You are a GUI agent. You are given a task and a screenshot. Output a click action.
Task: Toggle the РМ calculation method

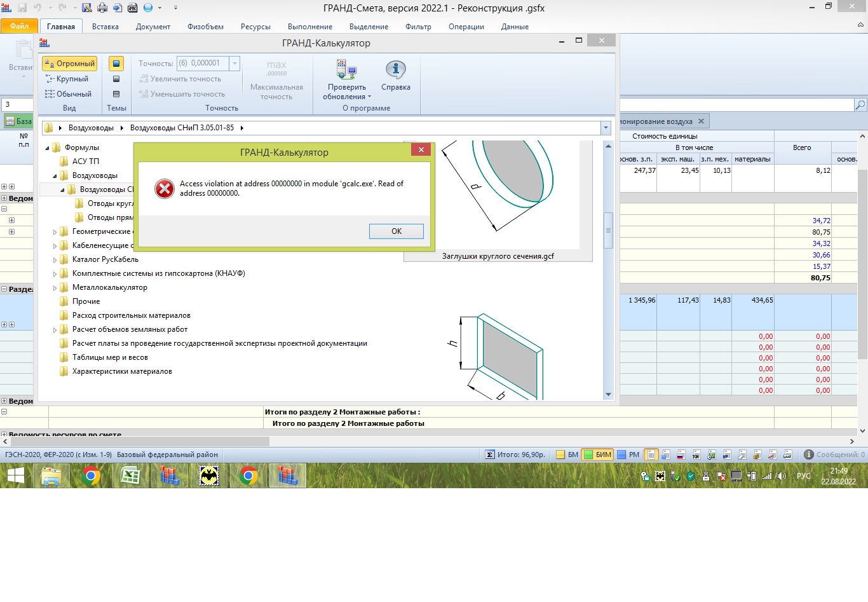click(628, 455)
